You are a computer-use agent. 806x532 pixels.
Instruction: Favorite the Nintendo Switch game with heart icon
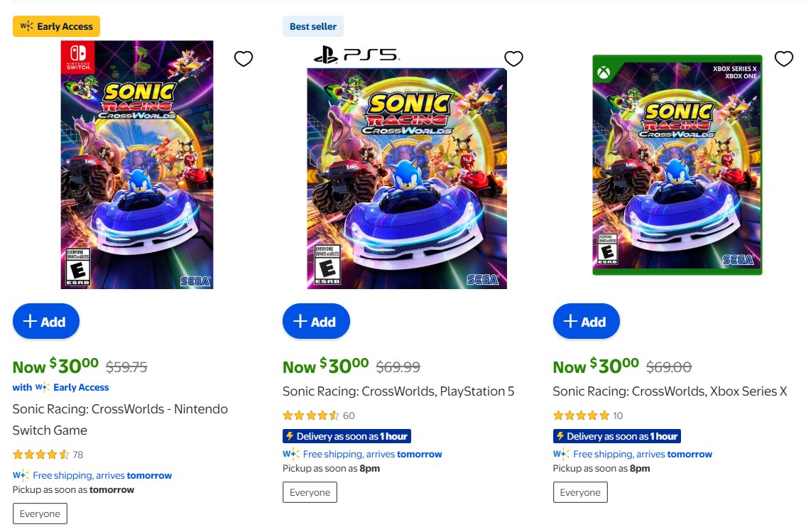pos(244,59)
